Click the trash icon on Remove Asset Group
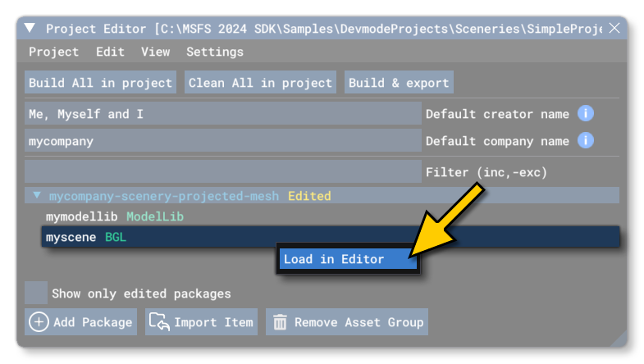This screenshot has width=644, height=364. click(x=280, y=322)
